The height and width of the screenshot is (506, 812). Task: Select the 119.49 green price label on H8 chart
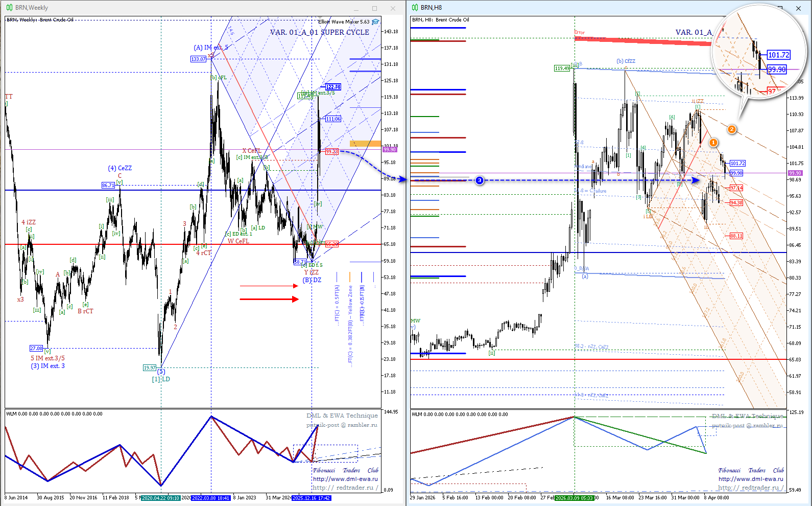pyautogui.click(x=562, y=68)
